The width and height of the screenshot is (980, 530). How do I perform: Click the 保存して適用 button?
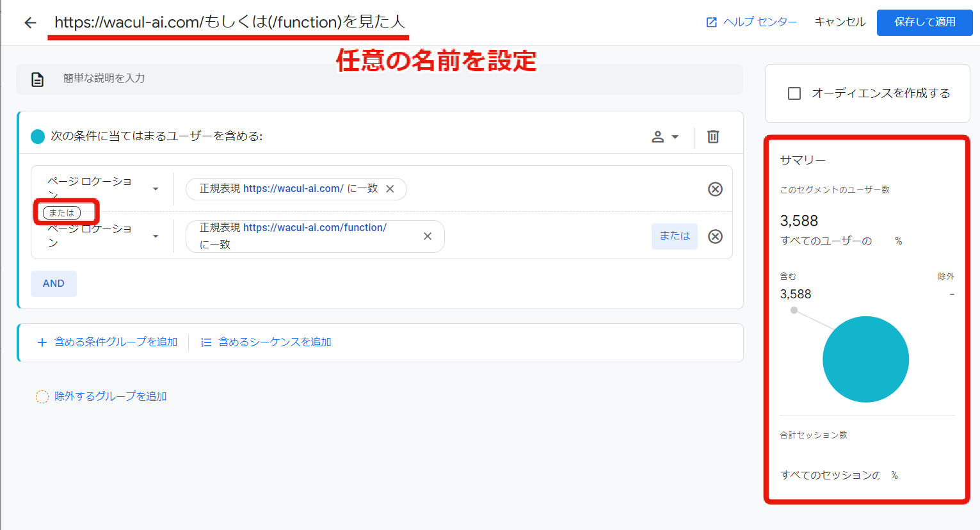pos(924,22)
